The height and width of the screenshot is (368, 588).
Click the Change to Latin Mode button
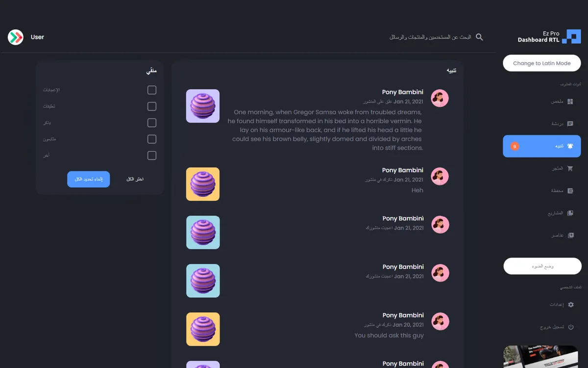(542, 63)
